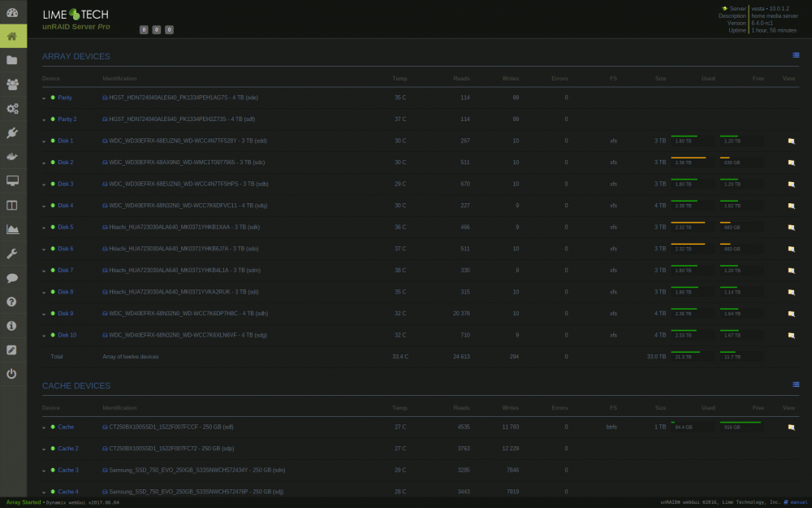Click the Array of twelve devices total text
812x508 pixels.
pos(131,357)
